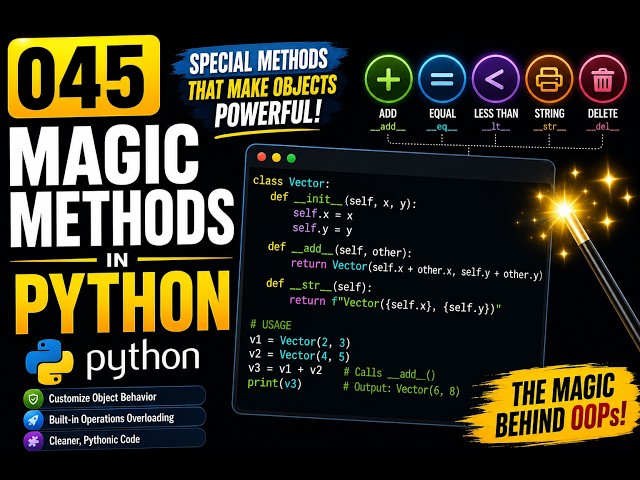Select the white MAGIC title word

[104, 154]
